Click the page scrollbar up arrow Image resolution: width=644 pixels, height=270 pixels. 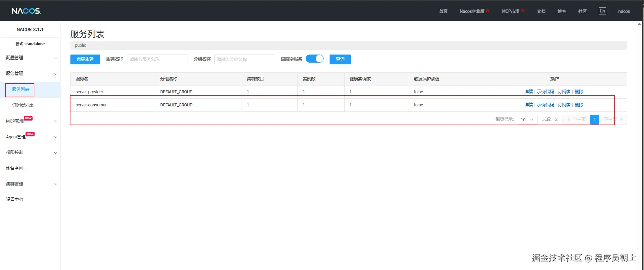[639, 24]
